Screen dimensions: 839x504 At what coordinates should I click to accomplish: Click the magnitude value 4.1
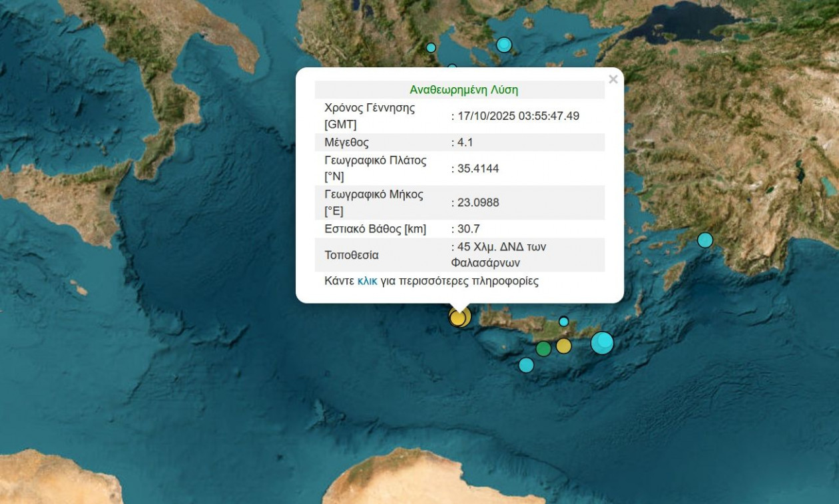462,142
